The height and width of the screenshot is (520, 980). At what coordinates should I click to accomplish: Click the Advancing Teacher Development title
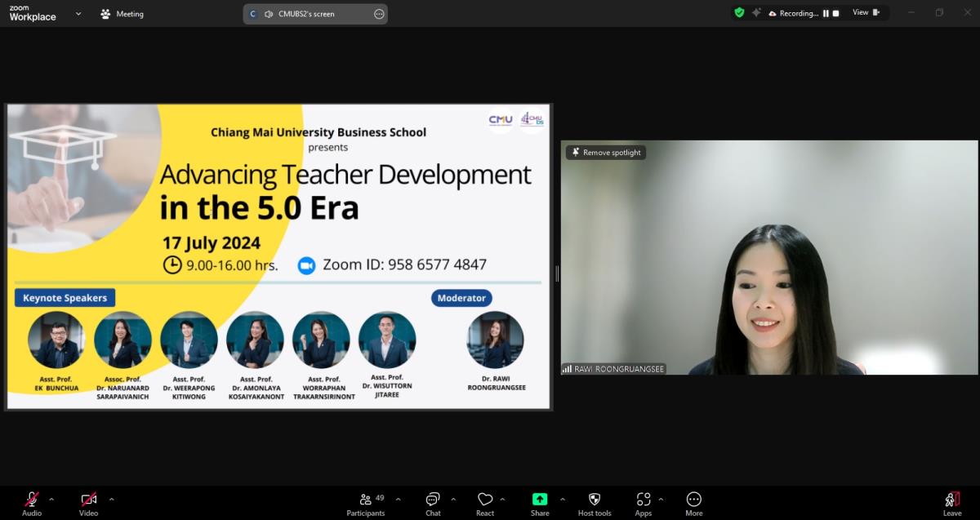[x=345, y=175]
